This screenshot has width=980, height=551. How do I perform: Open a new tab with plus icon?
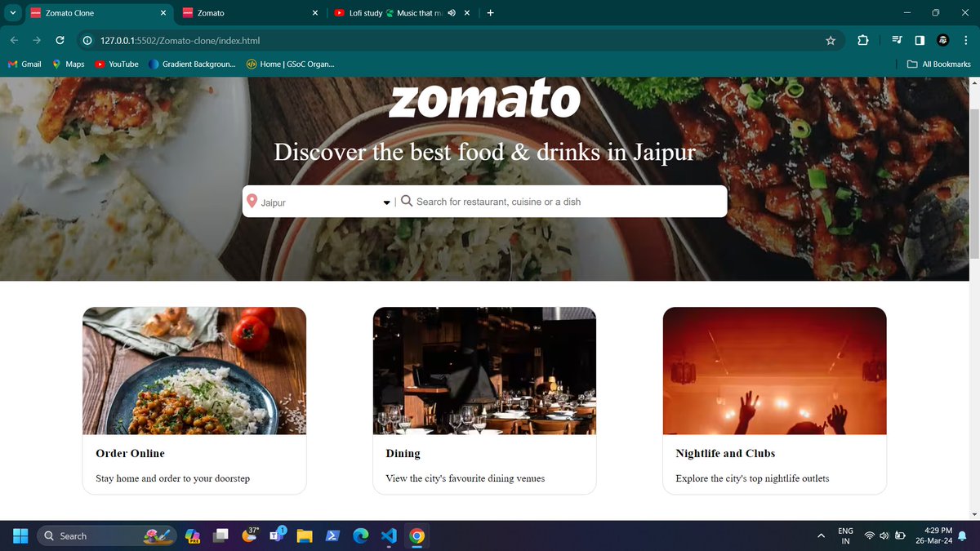[x=490, y=13]
